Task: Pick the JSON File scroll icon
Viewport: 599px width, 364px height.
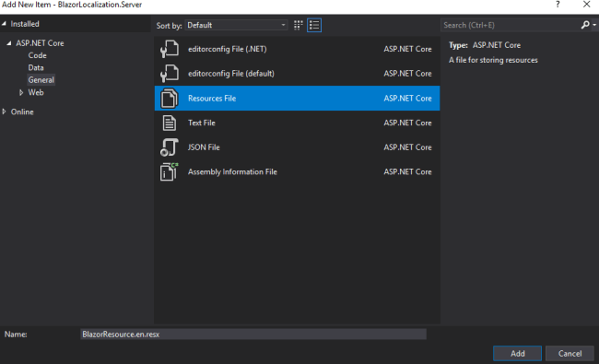Action: 170,147
